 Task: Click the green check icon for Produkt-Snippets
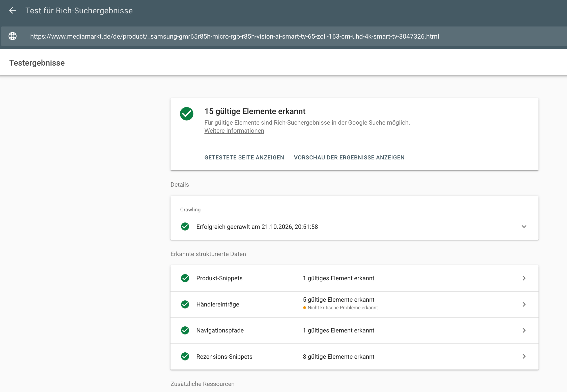[x=185, y=278]
